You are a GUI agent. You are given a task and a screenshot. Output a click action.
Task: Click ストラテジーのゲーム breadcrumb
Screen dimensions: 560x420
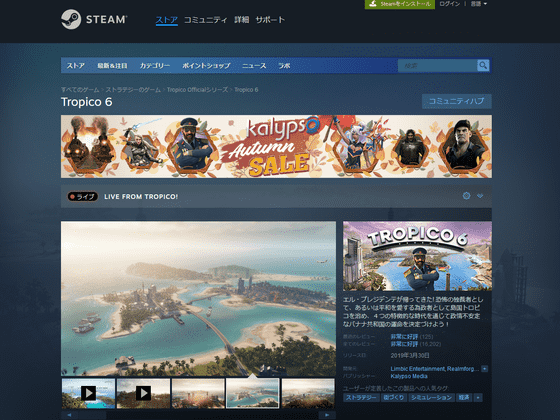tap(133, 90)
